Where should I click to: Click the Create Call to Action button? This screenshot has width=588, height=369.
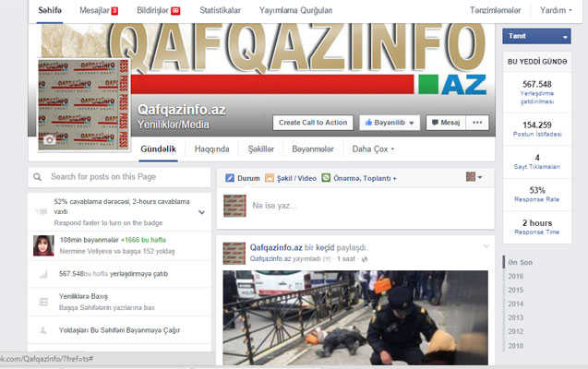313,123
